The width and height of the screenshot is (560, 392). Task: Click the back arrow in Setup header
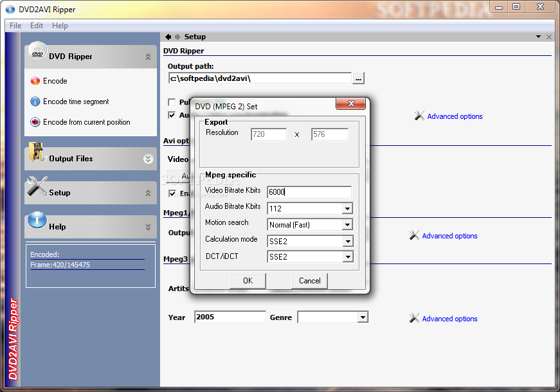(x=168, y=37)
